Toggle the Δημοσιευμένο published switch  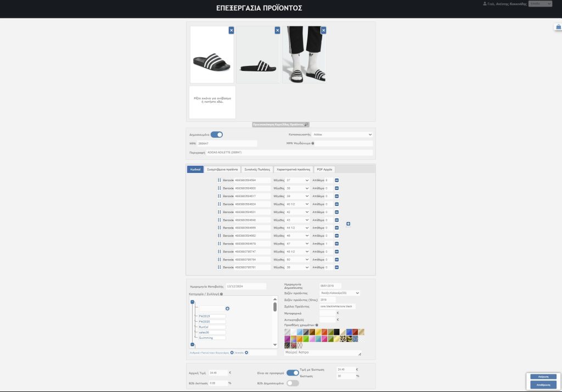[217, 135]
